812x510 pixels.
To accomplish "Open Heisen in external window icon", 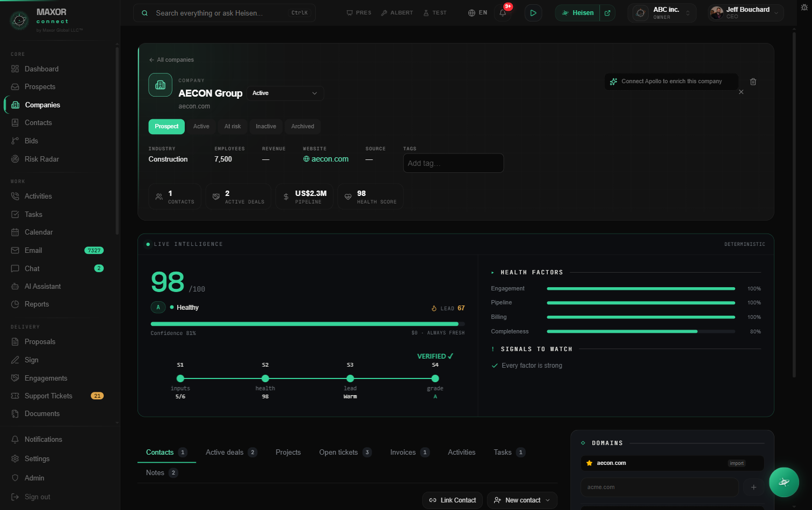I will [x=607, y=13].
